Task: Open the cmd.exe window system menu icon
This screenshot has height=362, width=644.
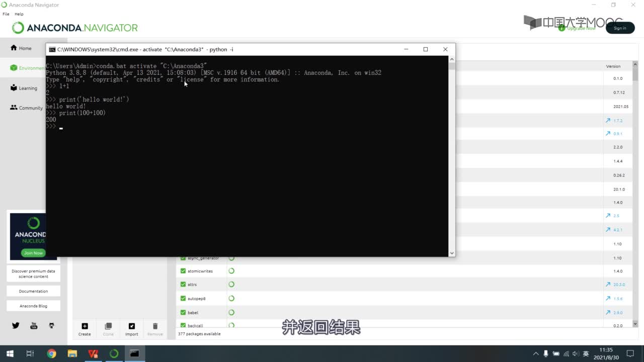Action: pos(52,49)
